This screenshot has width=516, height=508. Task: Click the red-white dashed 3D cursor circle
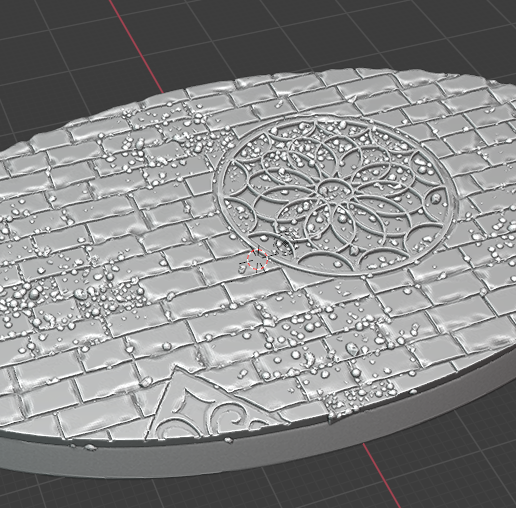pos(257,259)
